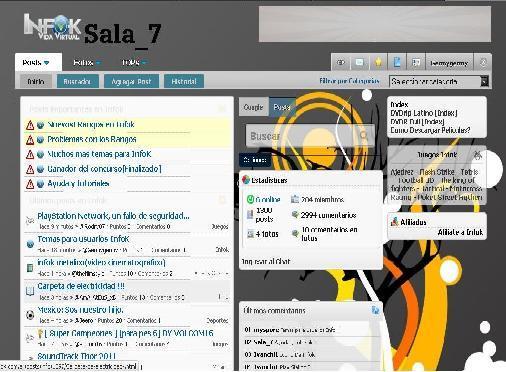Open the profile card icon beside username
Screen dimensions: 506x372
[416, 62]
